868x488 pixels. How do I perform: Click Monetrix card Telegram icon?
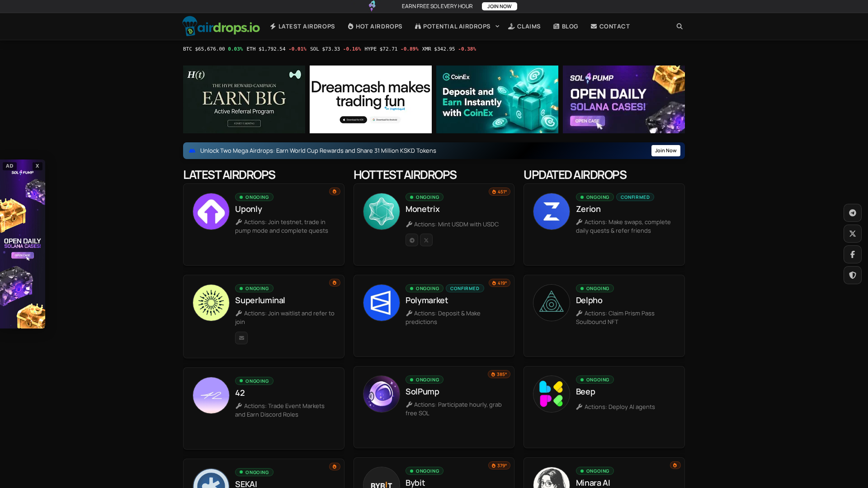tap(412, 240)
